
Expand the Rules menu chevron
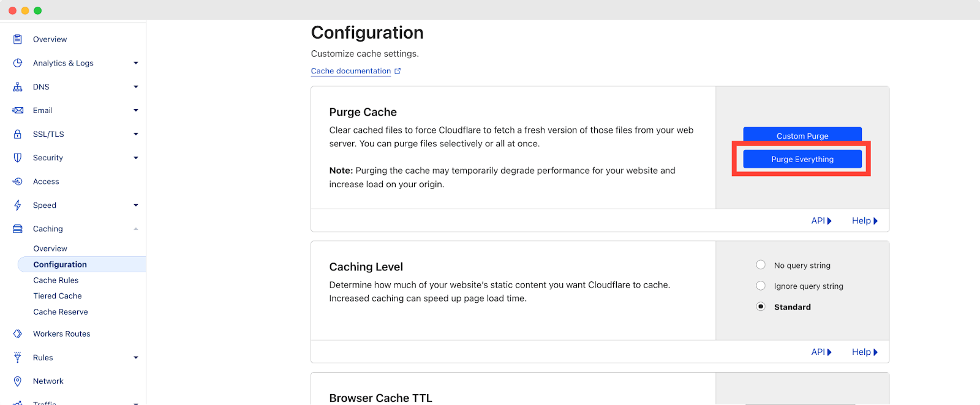[136, 357]
